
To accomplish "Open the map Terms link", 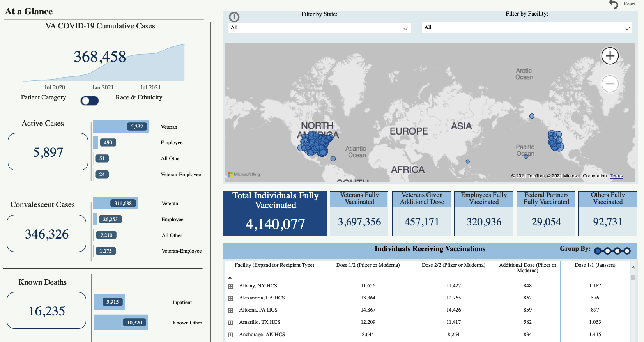I will (x=616, y=176).
